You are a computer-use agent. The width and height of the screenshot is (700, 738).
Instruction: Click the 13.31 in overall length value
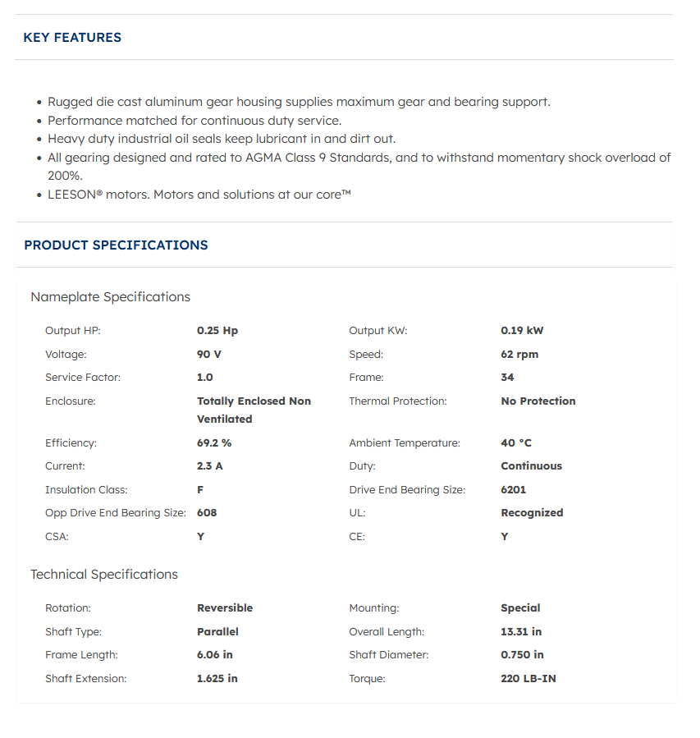click(x=521, y=632)
